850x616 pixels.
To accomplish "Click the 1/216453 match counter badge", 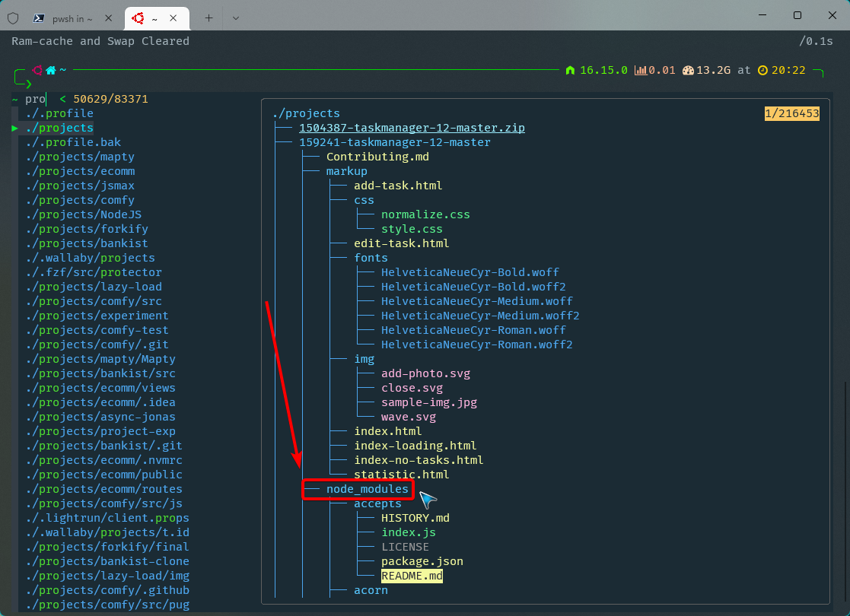I will coord(792,113).
